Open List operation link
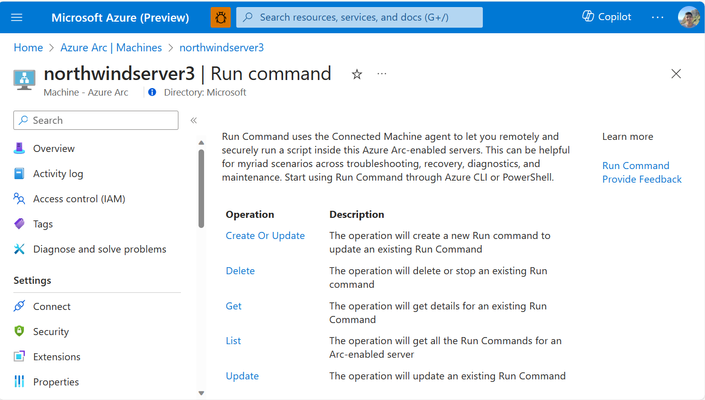705x400 pixels. coord(233,341)
